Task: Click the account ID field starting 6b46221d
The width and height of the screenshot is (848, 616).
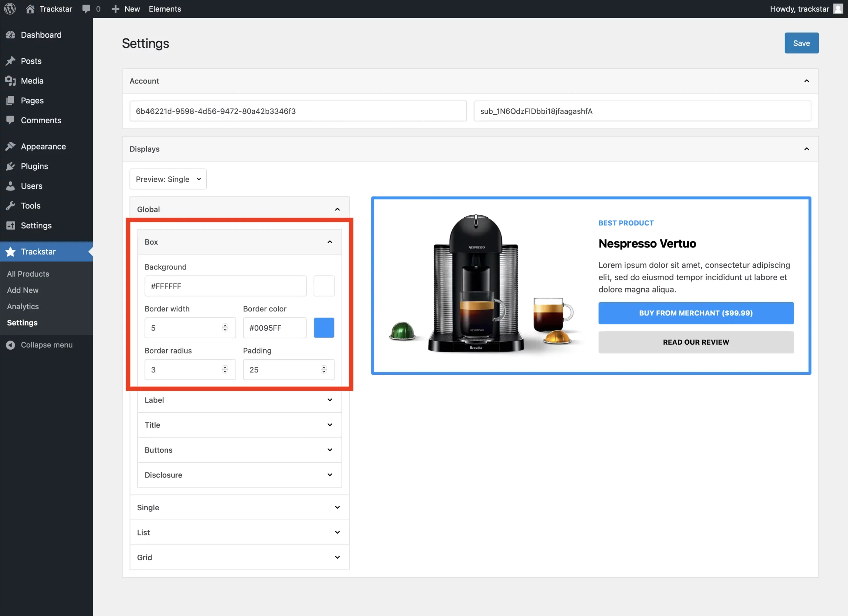Action: tap(298, 111)
